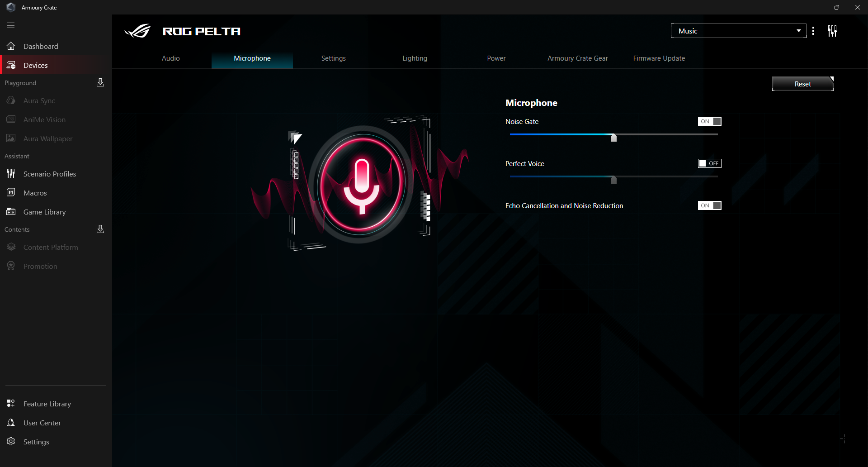
Task: Click the User Center icon
Action: point(11,423)
